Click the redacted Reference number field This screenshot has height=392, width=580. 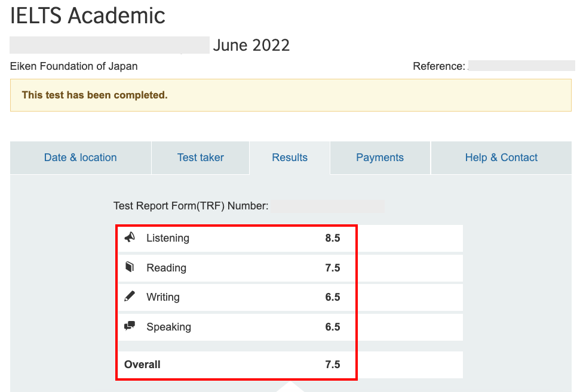point(521,66)
